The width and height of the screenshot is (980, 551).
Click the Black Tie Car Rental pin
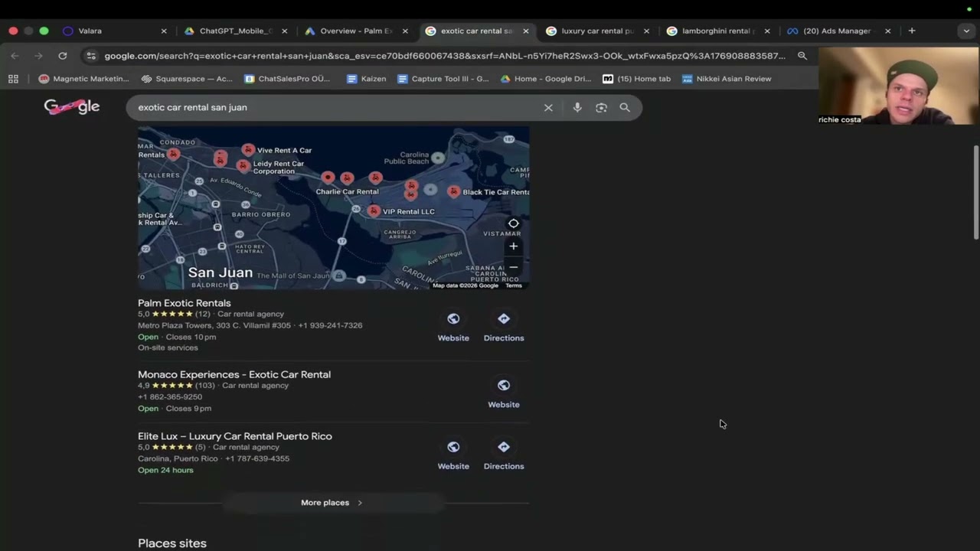coord(454,191)
